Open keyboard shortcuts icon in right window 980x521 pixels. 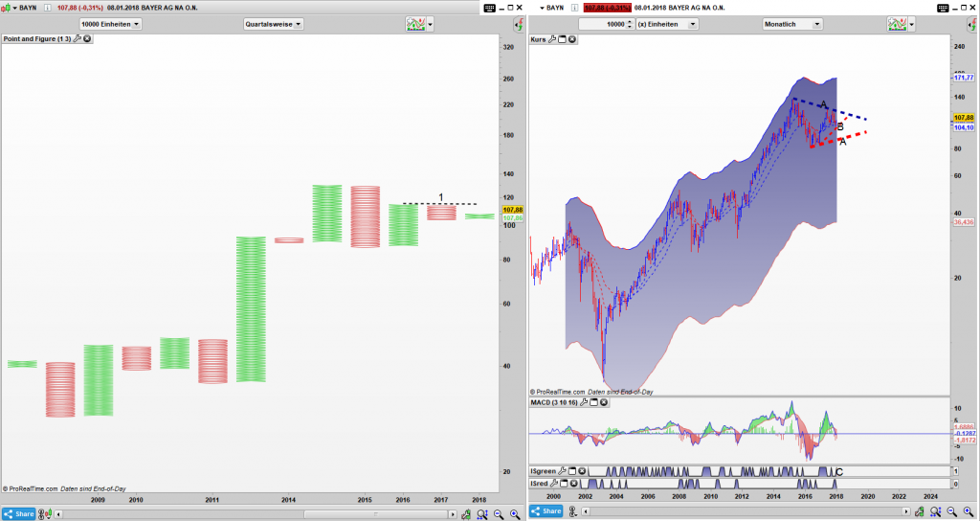(943, 8)
